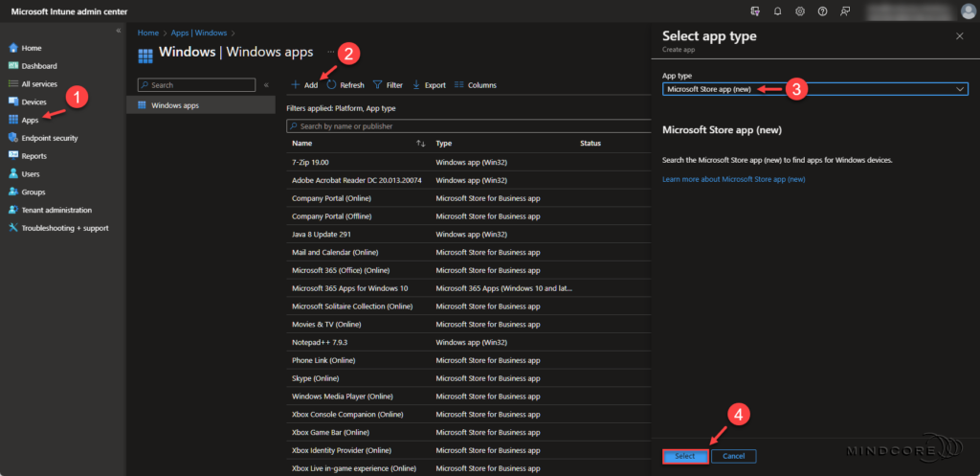Focus Search by name or publisher field

click(469, 126)
